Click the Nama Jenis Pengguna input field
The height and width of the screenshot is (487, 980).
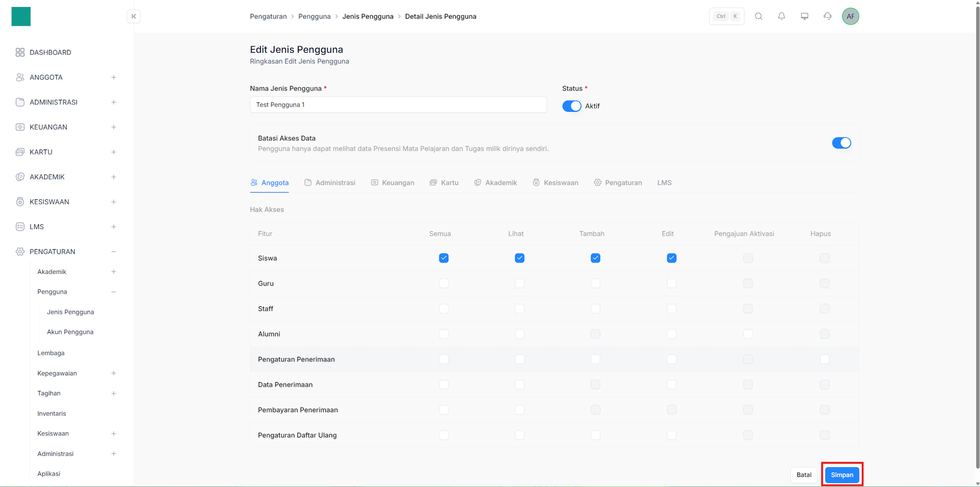point(398,105)
